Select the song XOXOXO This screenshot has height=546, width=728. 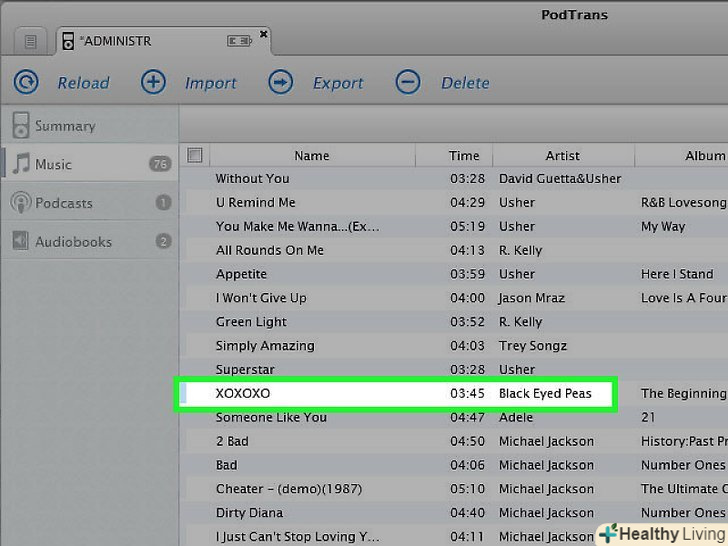pyautogui.click(x=454, y=393)
